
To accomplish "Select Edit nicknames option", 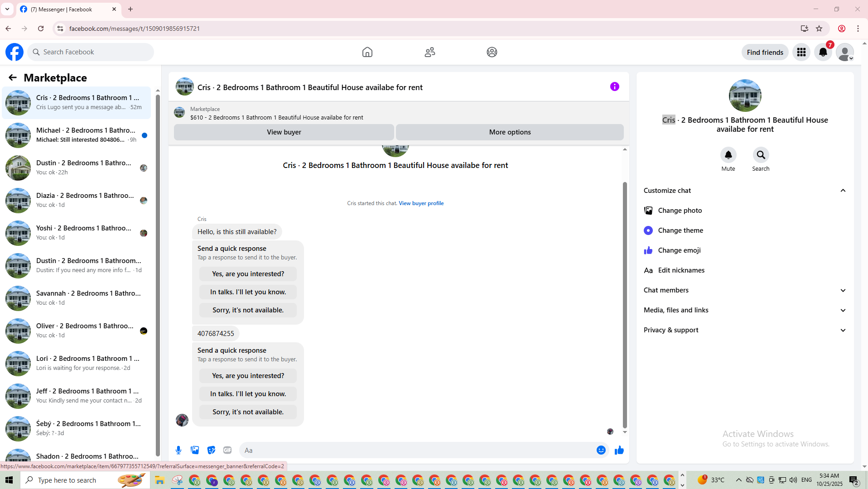I will pyautogui.click(x=745, y=270).
